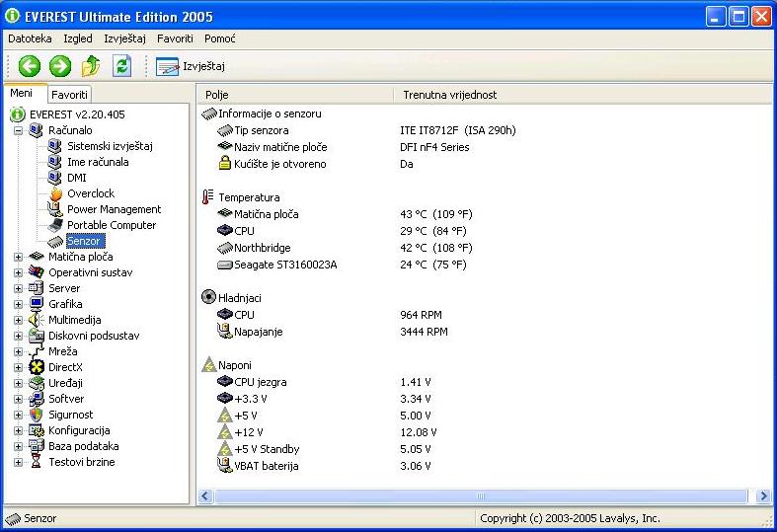Expand the Matična ploča node
Image resolution: width=777 pixels, height=532 pixels.
coord(19,257)
